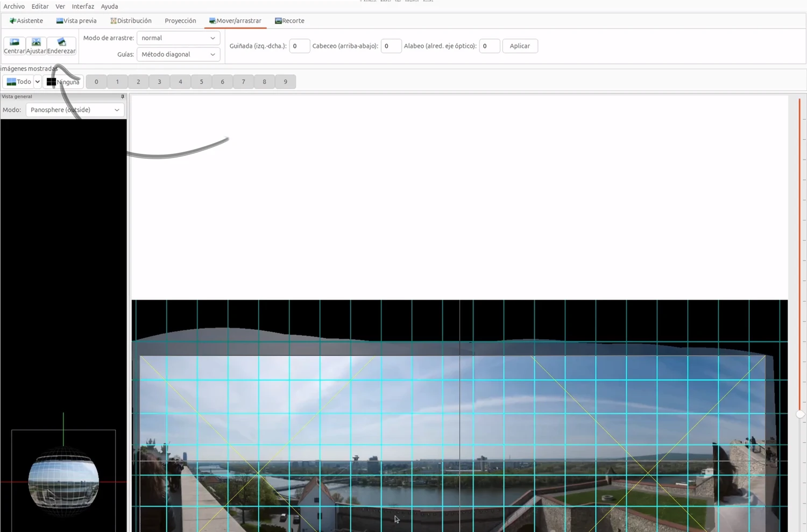Show all images with Todo button
807x532 pixels.
point(18,82)
